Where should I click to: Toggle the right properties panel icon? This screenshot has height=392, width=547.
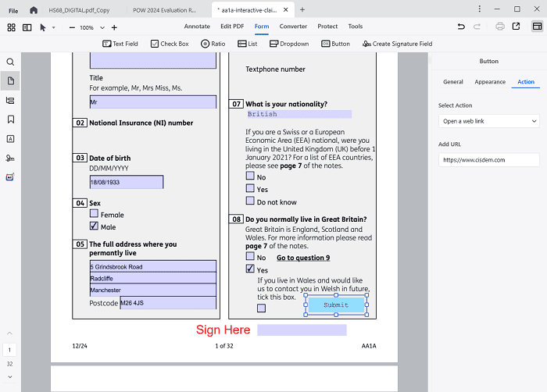click(537, 27)
